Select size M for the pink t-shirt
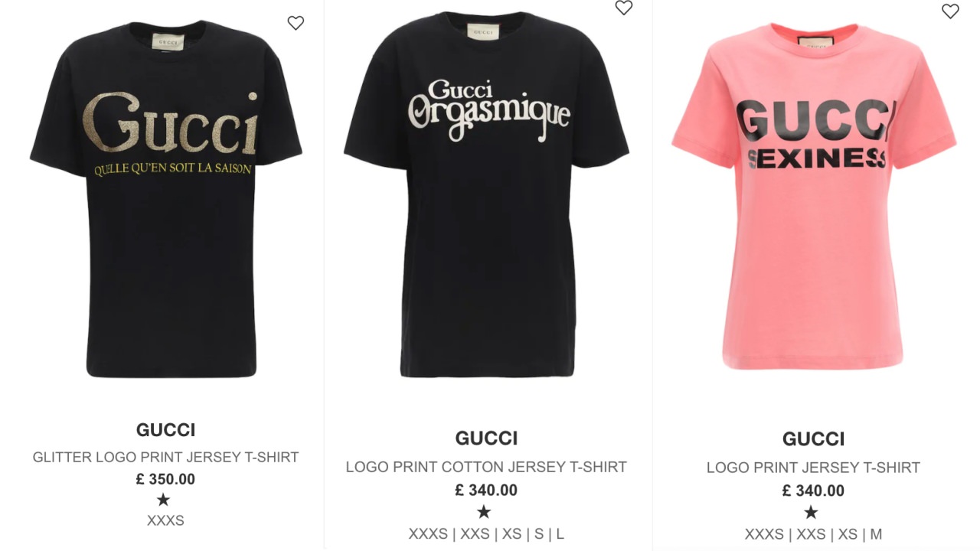 876,534
